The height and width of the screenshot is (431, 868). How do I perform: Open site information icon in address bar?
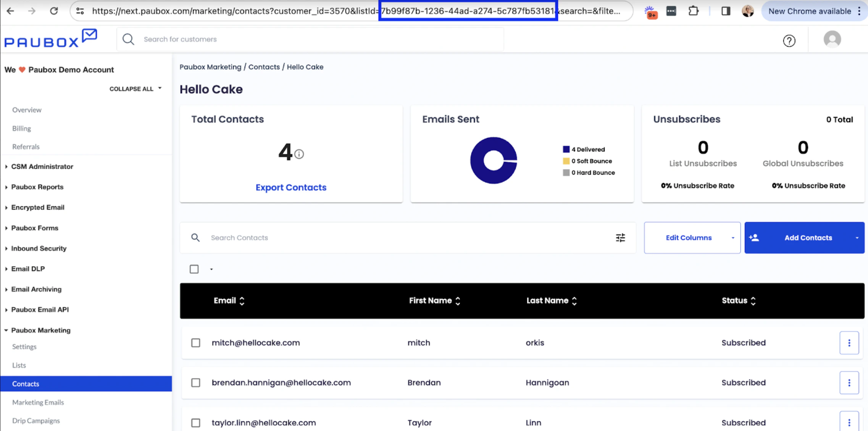80,11
